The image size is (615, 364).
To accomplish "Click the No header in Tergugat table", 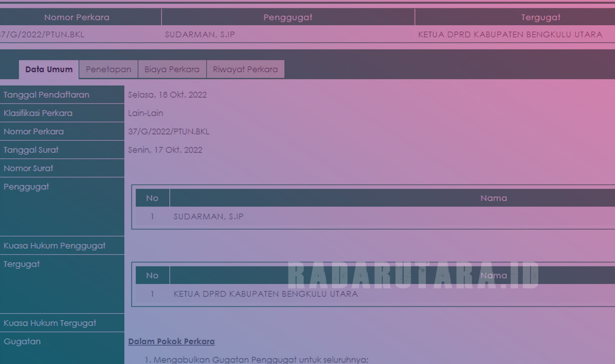I will click(x=152, y=275).
